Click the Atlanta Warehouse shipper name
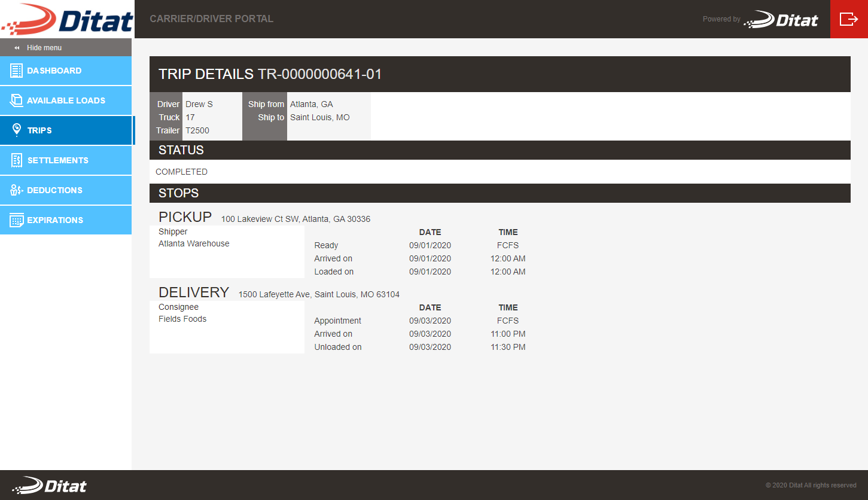 coord(194,243)
